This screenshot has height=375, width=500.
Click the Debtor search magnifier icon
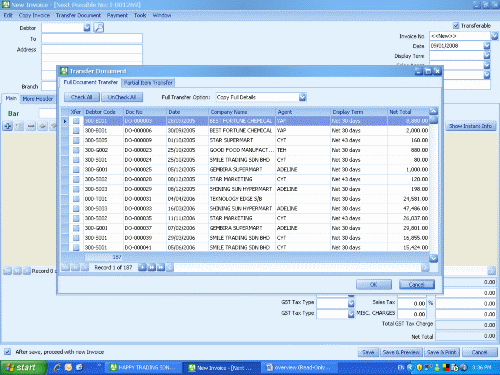click(x=99, y=27)
